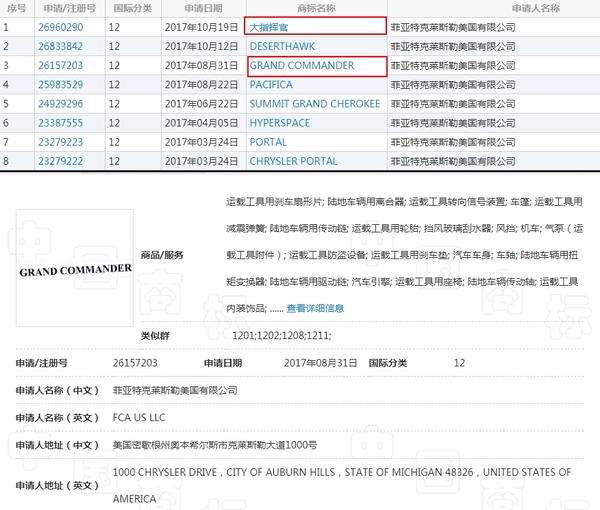Open the 大指挥官 trademark entry
The height and width of the screenshot is (510, 600).
click(269, 28)
